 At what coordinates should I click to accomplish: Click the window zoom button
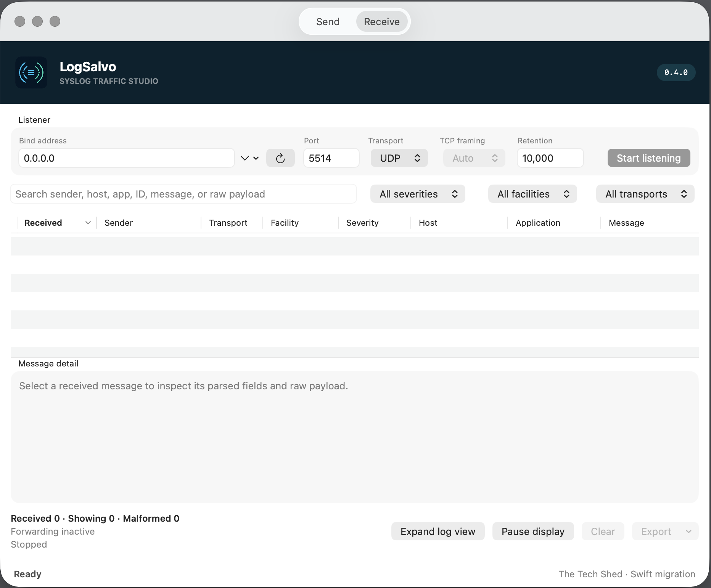[x=55, y=21]
